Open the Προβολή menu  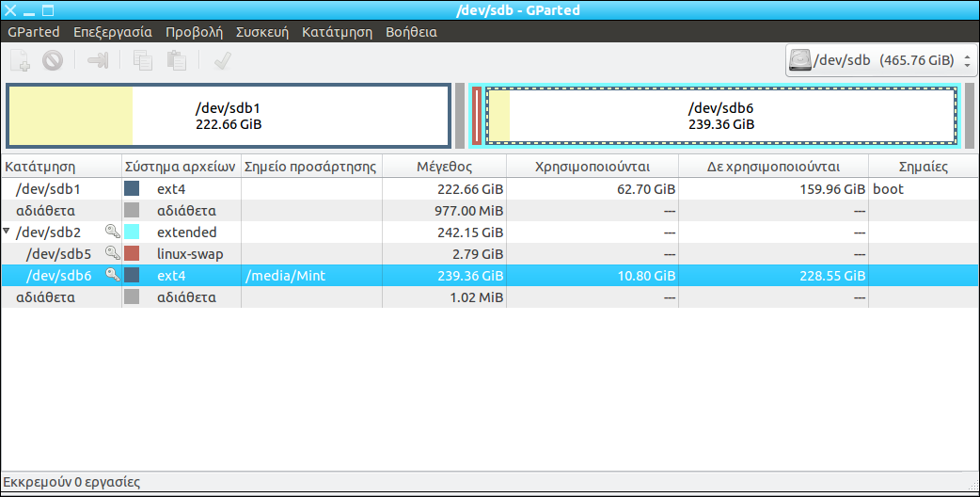tap(194, 32)
